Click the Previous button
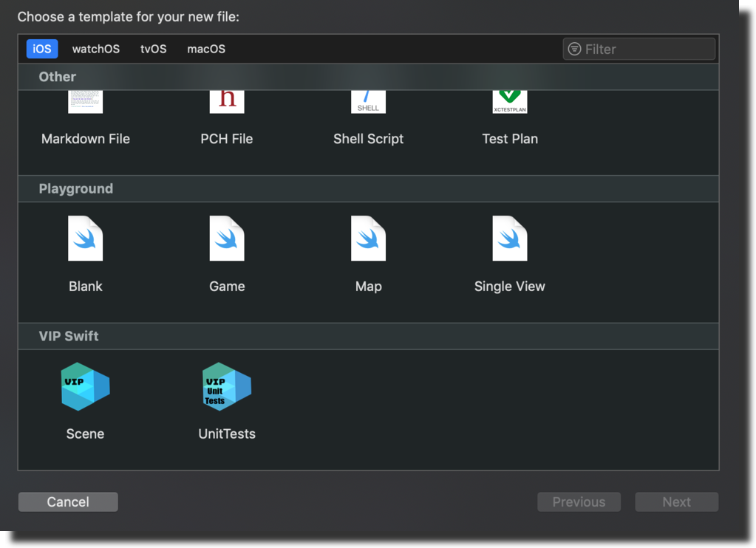Image resolution: width=756 pixels, height=548 pixels. click(579, 501)
